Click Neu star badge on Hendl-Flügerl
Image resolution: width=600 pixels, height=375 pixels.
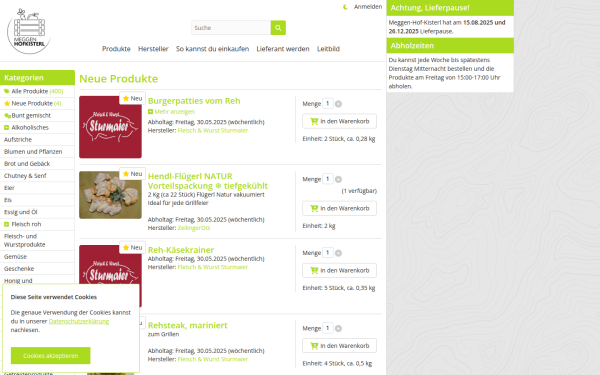132,174
